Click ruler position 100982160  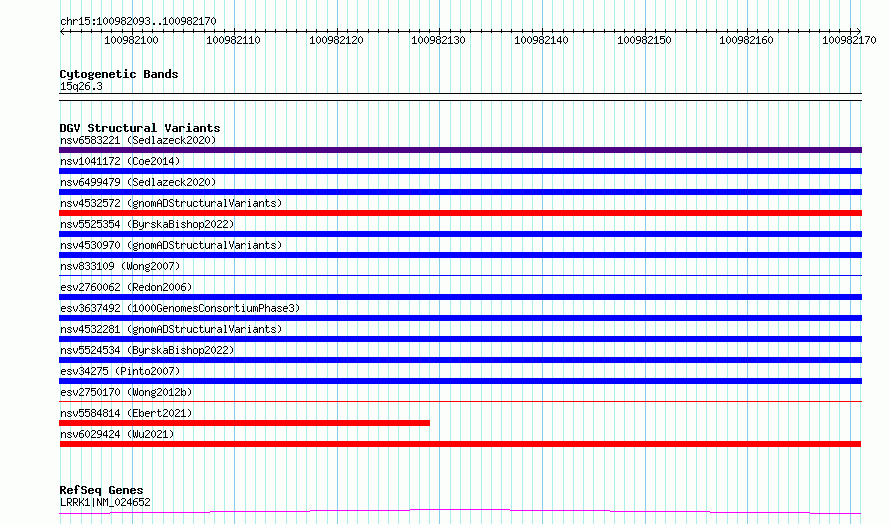pyautogui.click(x=746, y=40)
